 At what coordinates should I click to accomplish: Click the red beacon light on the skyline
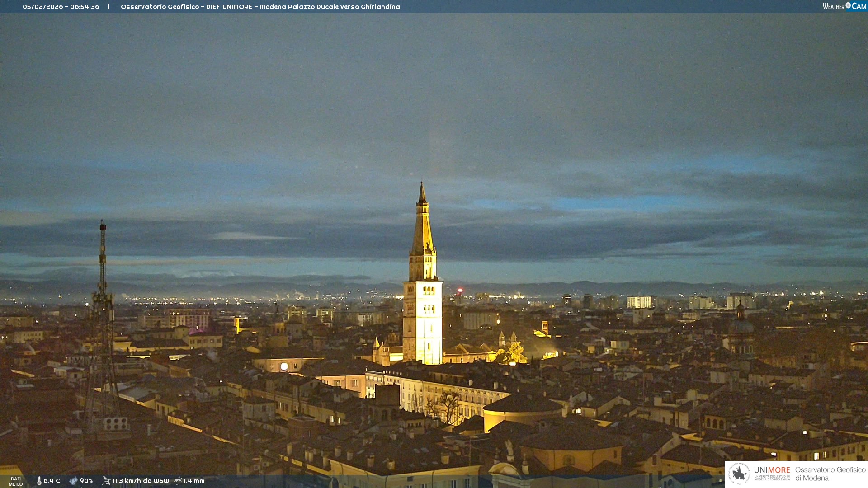point(460,291)
